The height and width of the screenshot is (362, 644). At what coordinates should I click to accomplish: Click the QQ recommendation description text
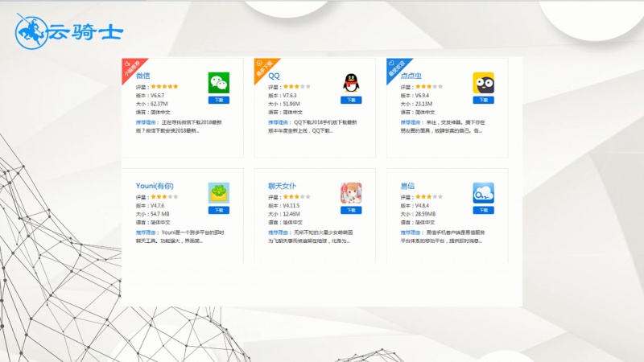tap(312, 126)
